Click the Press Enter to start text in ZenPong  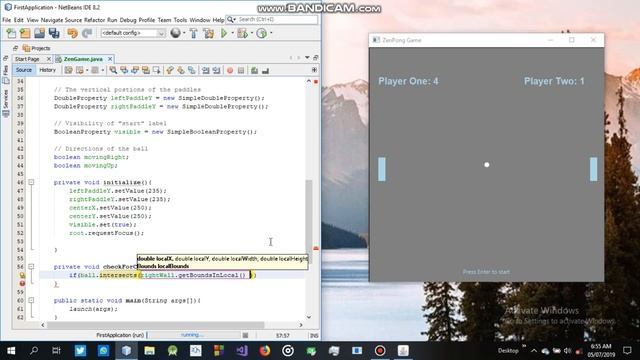point(486,272)
